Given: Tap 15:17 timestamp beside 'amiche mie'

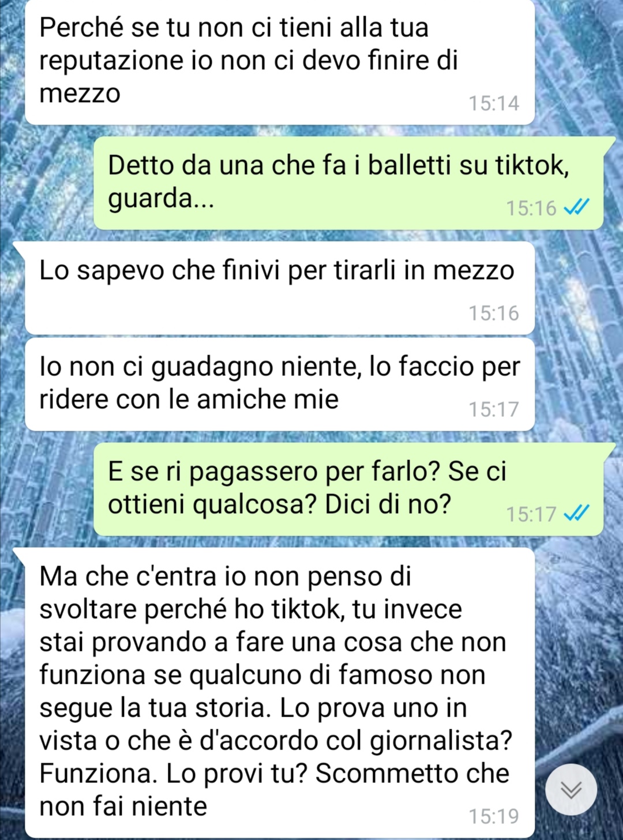Looking at the screenshot, I should [494, 409].
